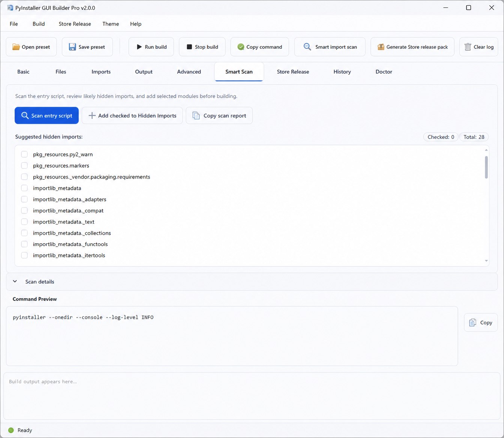Enable the importlib_metadata checkbox

[24, 188]
